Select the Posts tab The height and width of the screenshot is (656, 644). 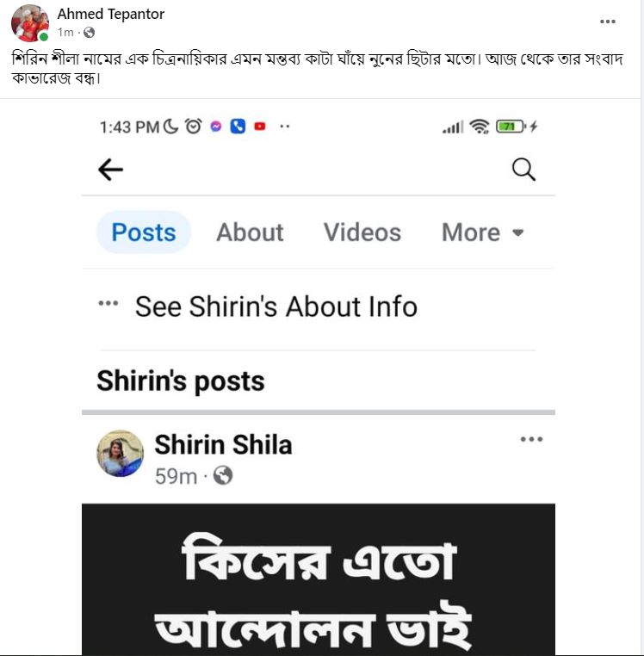click(x=144, y=232)
